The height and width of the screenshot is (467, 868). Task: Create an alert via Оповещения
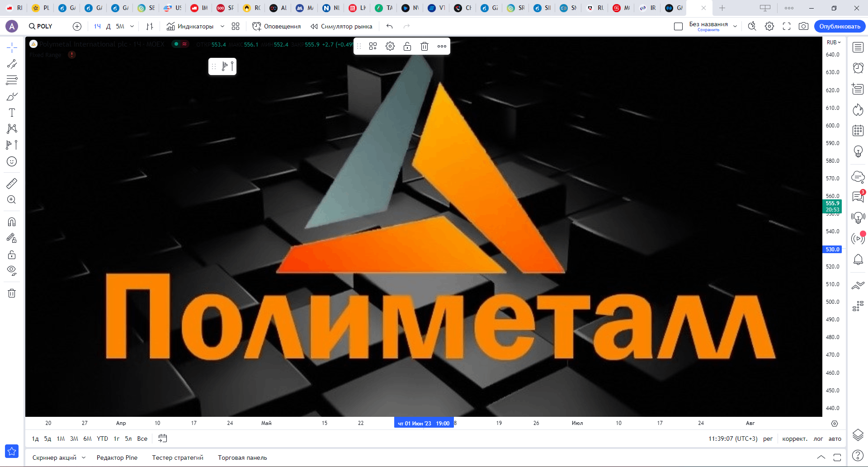[x=276, y=26]
